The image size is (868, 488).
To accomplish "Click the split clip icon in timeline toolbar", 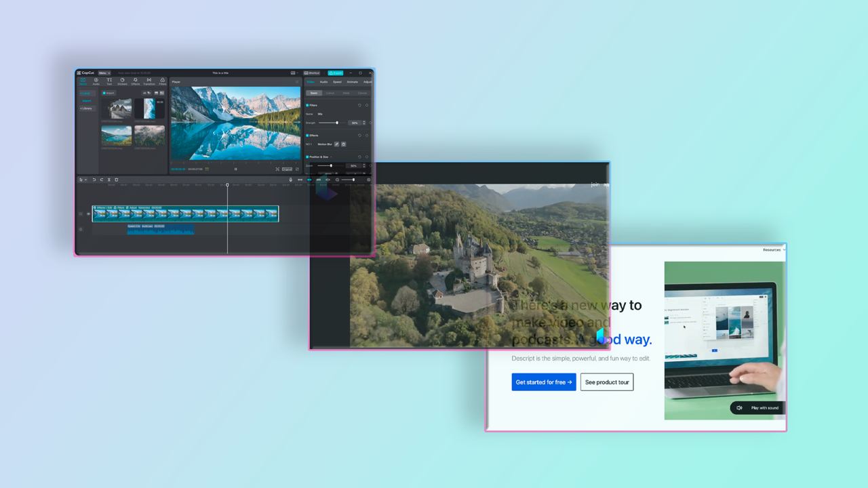I will (108, 180).
